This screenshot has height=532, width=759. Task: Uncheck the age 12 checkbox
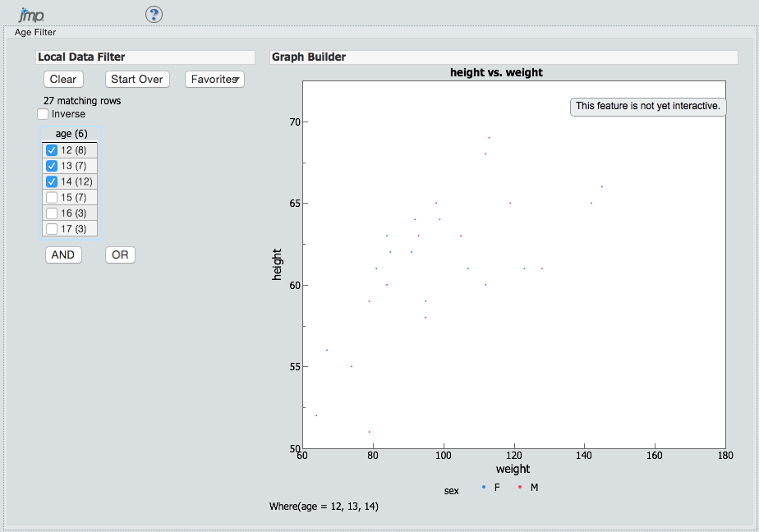click(52, 150)
